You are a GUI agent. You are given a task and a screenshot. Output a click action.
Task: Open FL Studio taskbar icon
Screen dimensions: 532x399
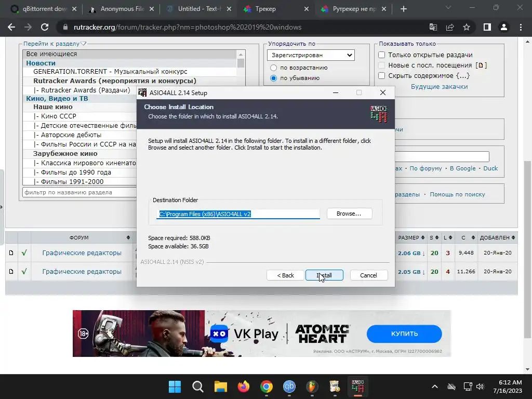[x=312, y=387]
